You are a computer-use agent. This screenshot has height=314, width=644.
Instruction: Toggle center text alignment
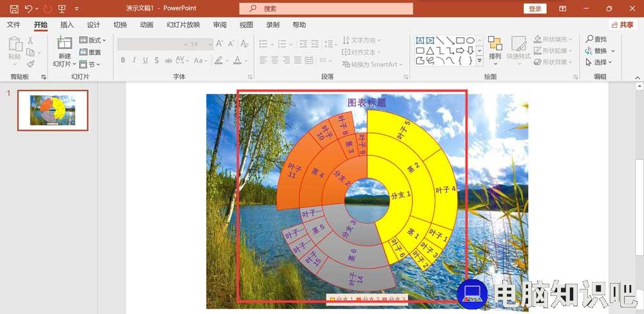point(275,60)
